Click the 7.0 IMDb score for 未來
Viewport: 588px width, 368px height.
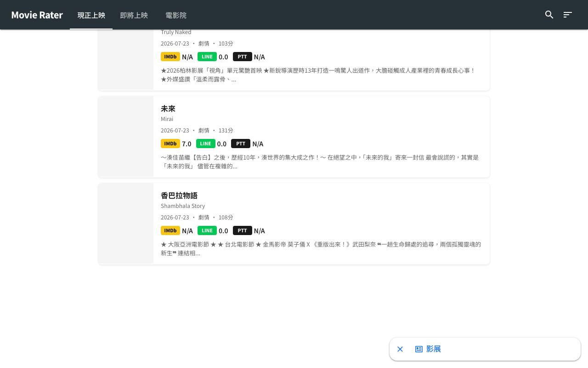click(187, 144)
